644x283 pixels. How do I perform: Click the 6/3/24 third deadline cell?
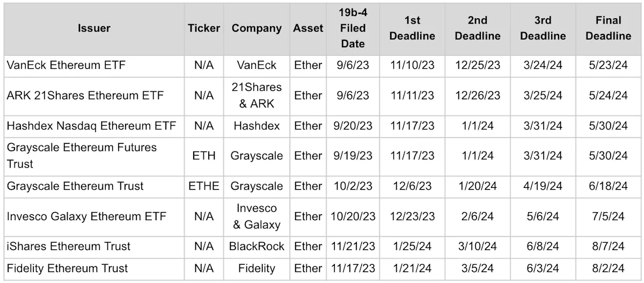(x=543, y=268)
